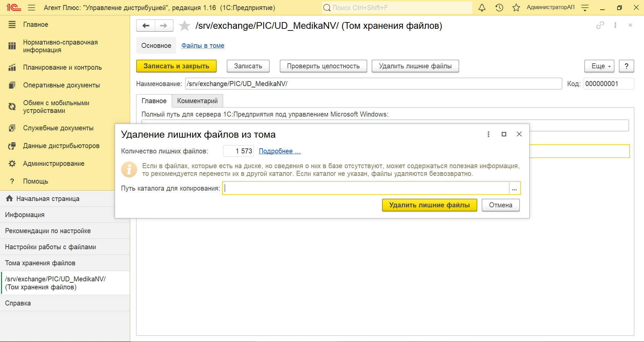Maximize the delete files dialog

[504, 134]
